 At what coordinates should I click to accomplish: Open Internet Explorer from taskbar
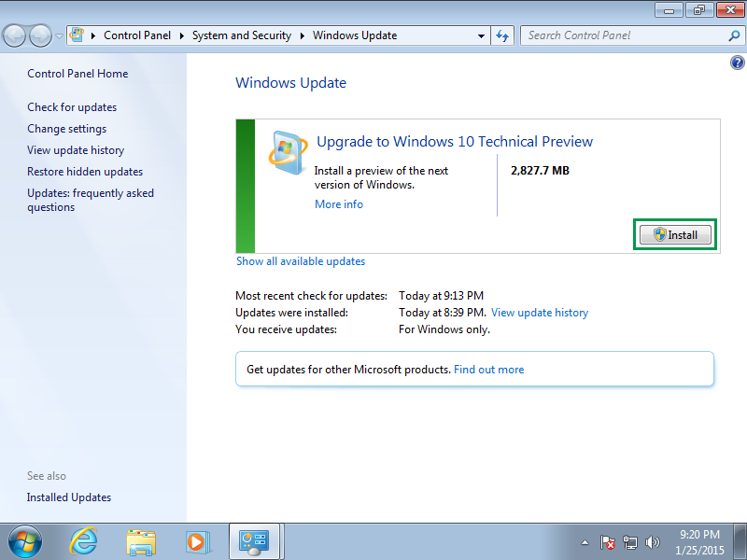tap(83, 541)
